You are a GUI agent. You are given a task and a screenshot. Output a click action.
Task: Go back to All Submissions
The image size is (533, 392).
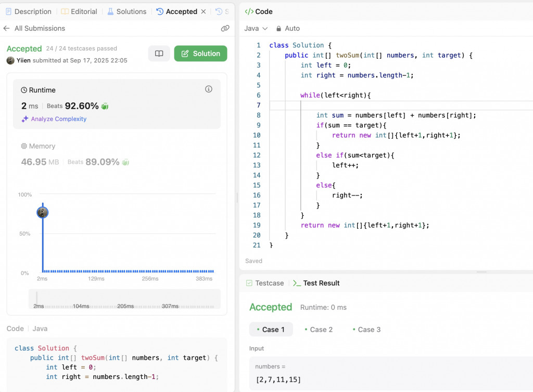40,28
